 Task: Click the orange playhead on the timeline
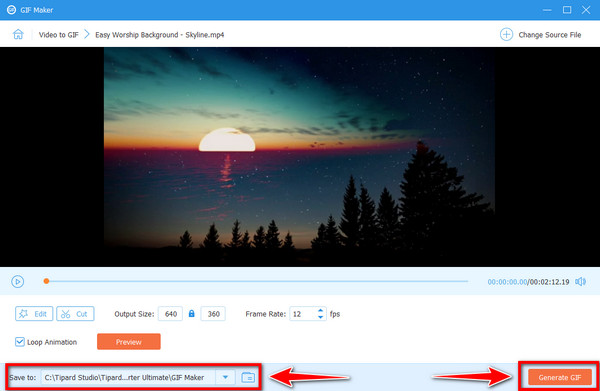click(46, 281)
